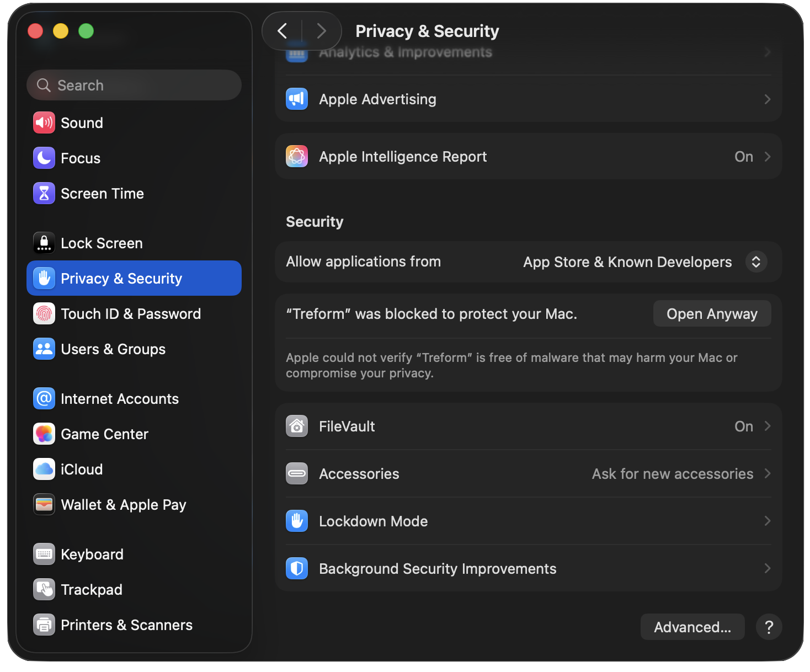Image resolution: width=810 pixels, height=672 pixels.
Task: Select Focus in the sidebar
Action: [x=134, y=158]
